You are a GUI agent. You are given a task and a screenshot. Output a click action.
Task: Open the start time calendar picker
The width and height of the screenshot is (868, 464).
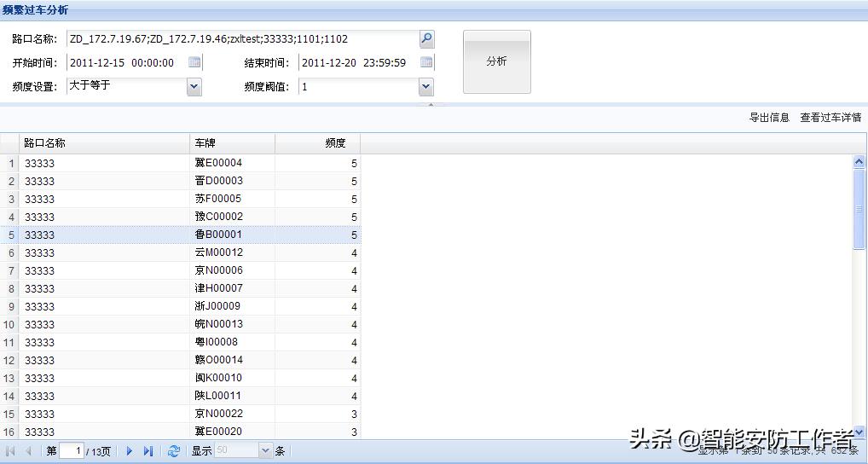194,62
